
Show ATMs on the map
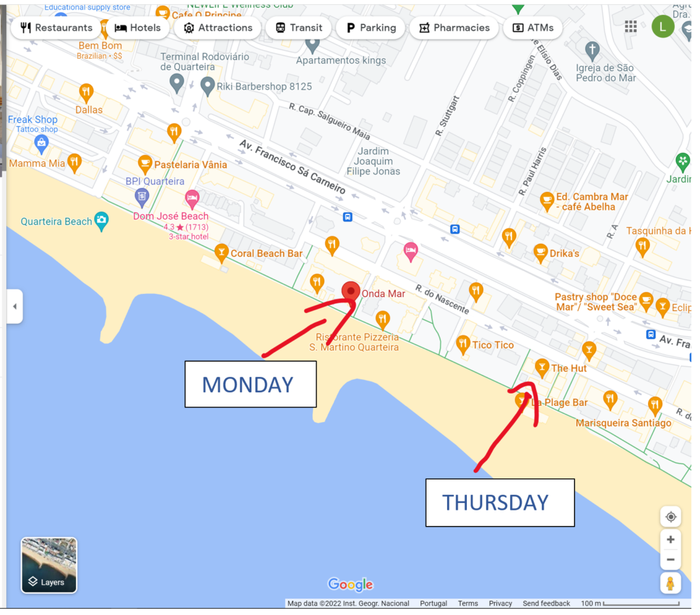point(533,27)
